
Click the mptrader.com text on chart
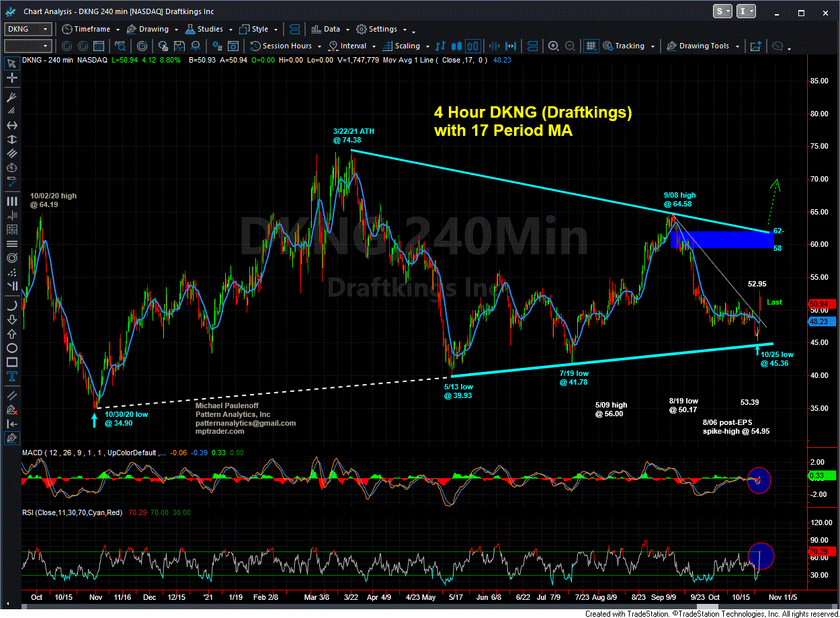click(219, 431)
